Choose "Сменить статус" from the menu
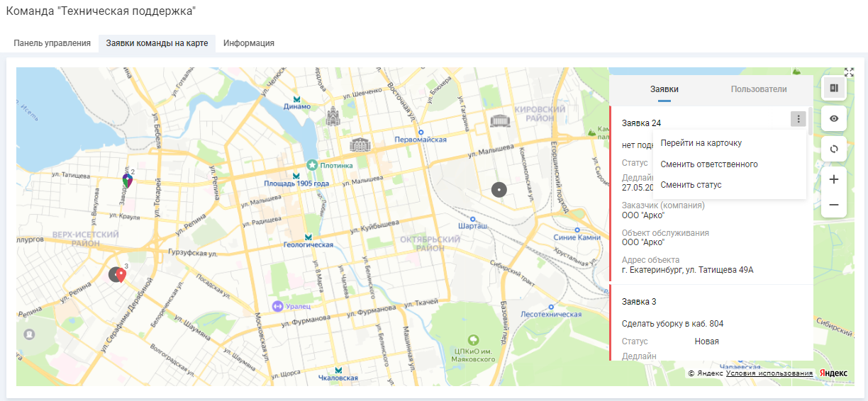The height and width of the screenshot is (401, 868). click(691, 185)
